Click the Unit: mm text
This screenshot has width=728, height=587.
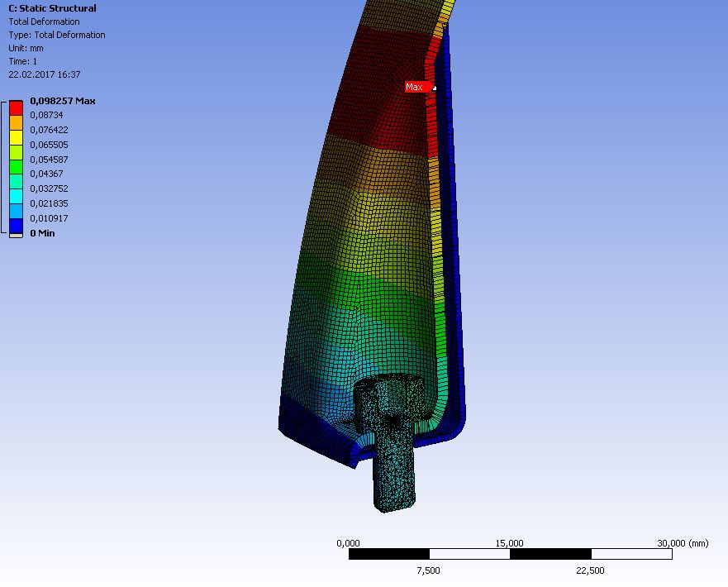tap(26, 48)
